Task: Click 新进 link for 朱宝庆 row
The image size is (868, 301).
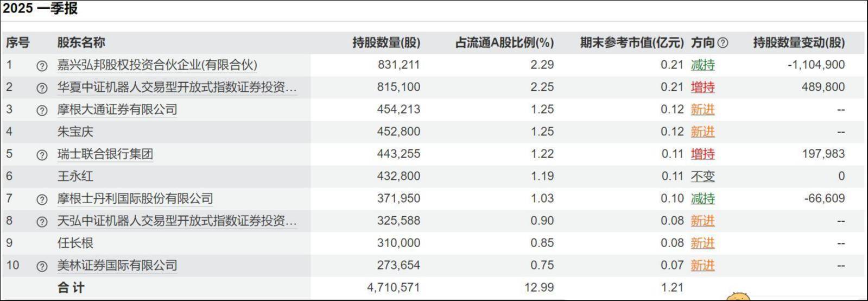Action: 702,132
